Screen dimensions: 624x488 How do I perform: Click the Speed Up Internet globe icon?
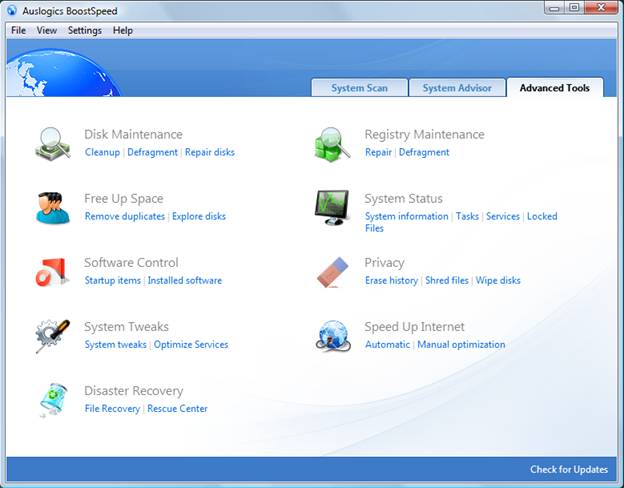[333, 336]
